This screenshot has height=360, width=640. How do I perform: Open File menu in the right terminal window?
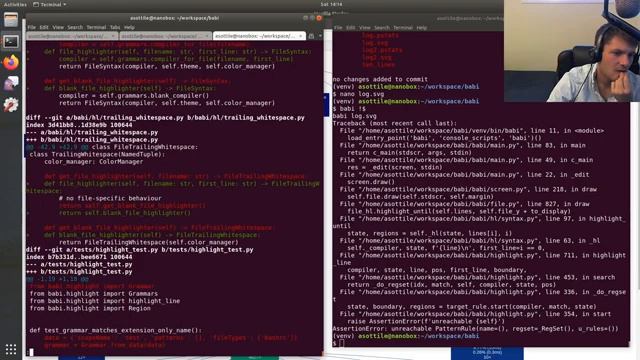[338, 28]
